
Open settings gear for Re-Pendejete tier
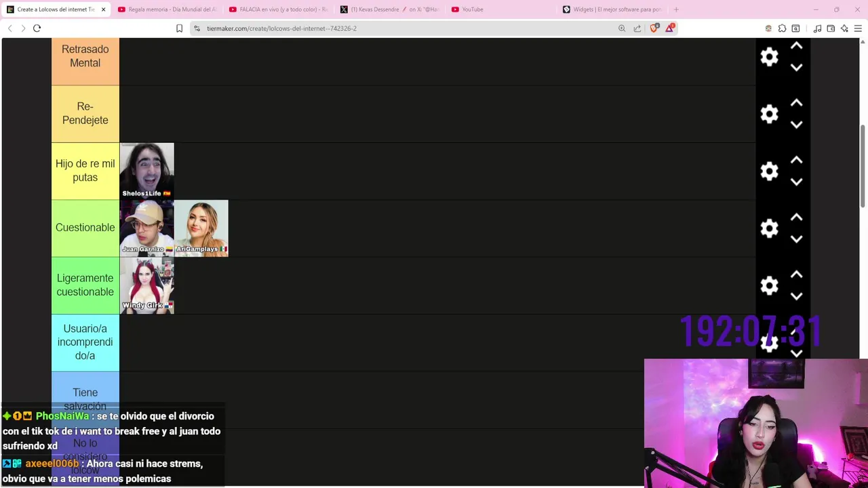(769, 114)
